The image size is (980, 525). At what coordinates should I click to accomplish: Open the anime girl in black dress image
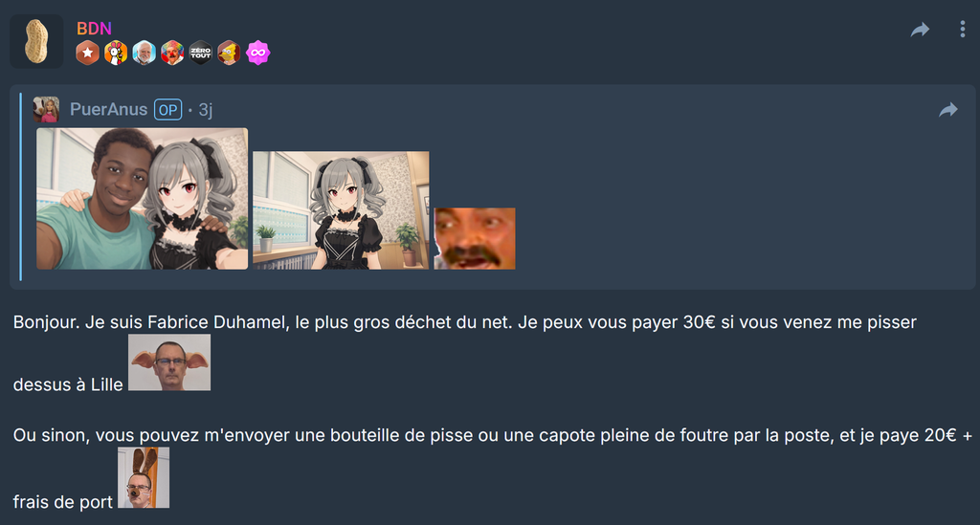pos(341,210)
